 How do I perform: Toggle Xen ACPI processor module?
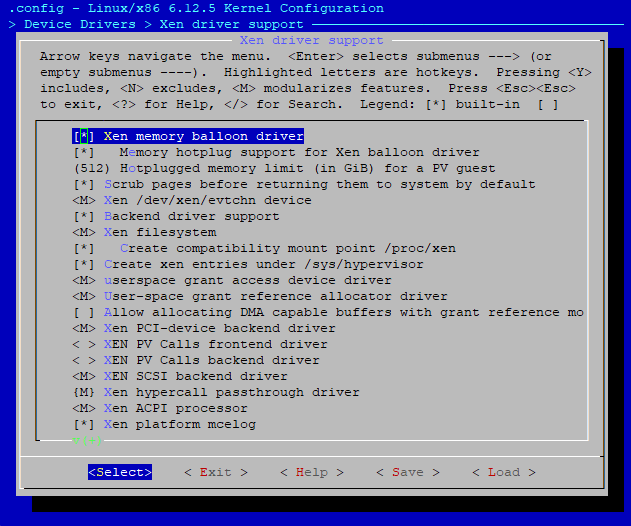(84, 408)
